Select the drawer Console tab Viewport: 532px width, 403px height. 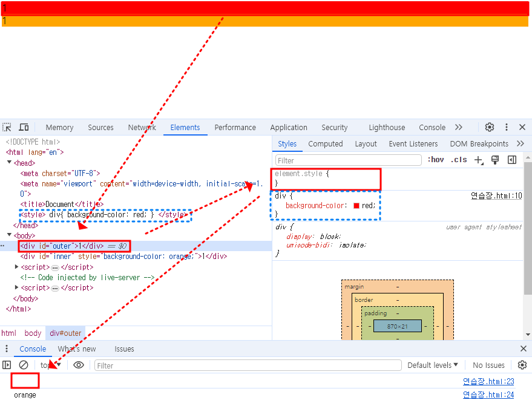[33, 349]
